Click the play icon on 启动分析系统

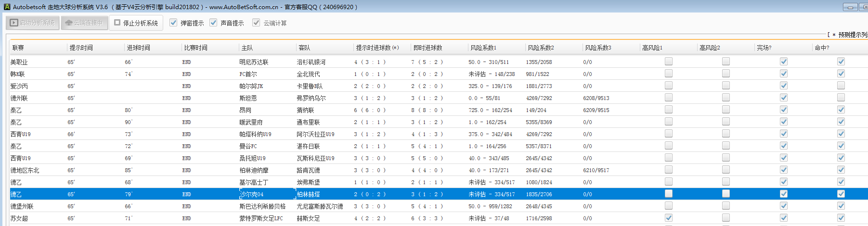tap(14, 23)
